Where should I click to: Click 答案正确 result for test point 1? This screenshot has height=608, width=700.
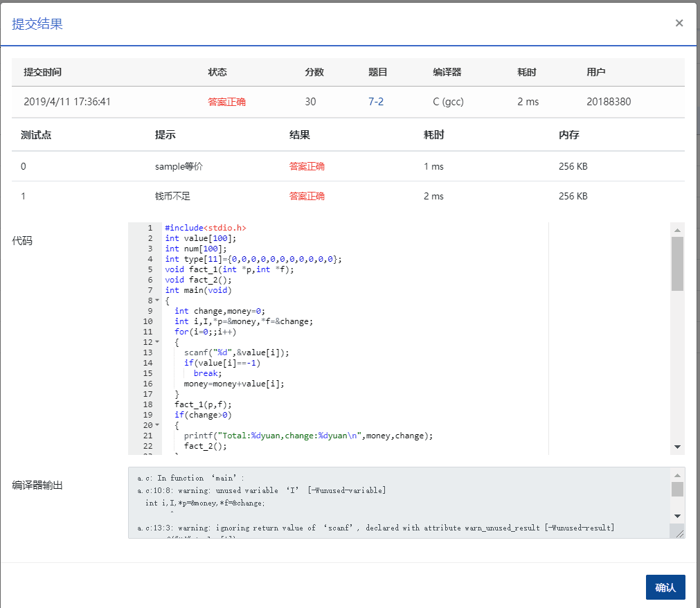[x=307, y=196]
